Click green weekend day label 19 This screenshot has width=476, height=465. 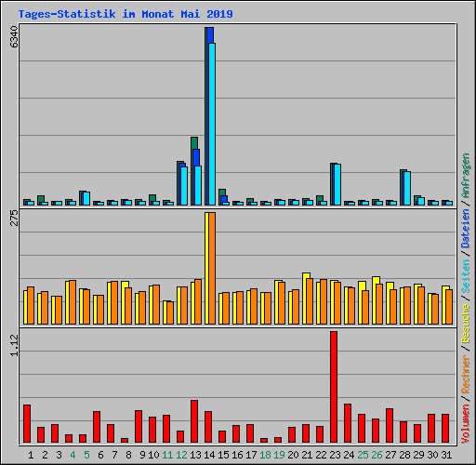279,455
